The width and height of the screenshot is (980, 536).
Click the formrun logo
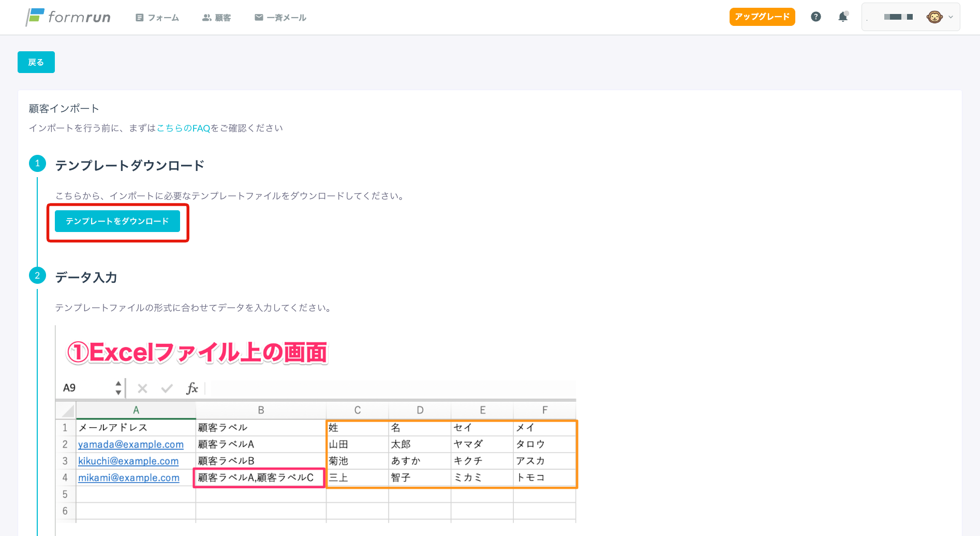coord(68,17)
